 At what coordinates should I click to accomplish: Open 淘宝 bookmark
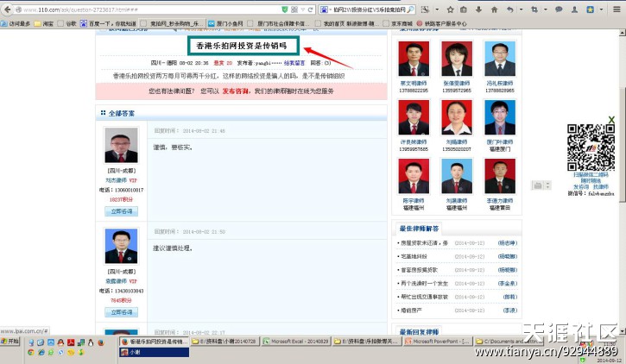(x=44, y=23)
